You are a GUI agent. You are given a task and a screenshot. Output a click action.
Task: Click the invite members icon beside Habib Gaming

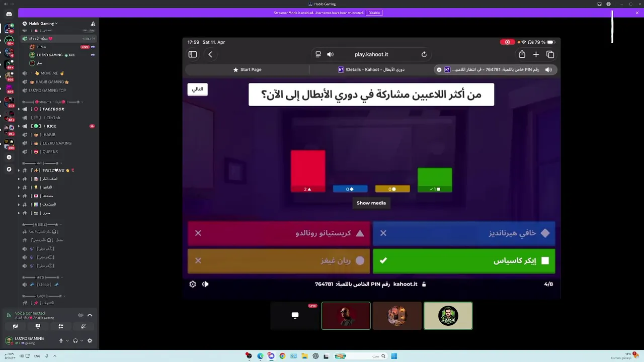coord(93,24)
